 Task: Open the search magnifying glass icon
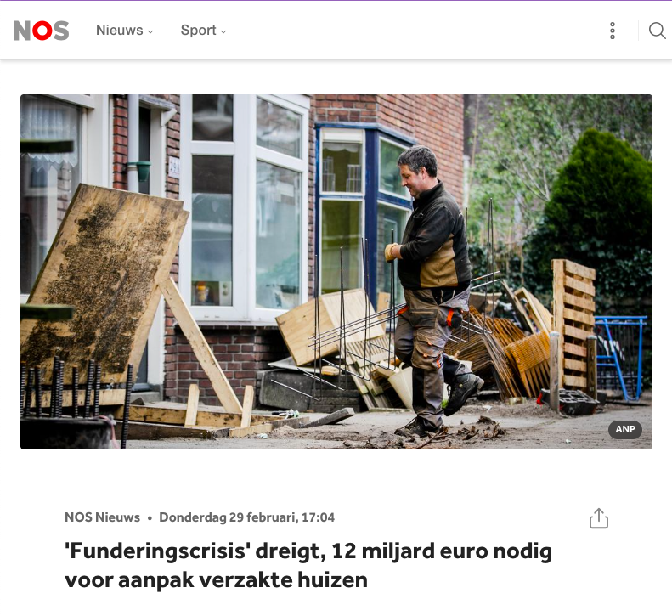coord(657,31)
